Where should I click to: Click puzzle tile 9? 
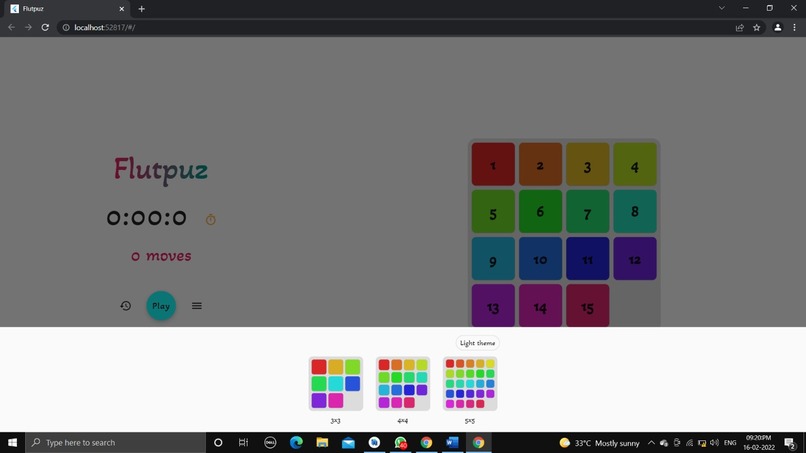click(x=493, y=259)
